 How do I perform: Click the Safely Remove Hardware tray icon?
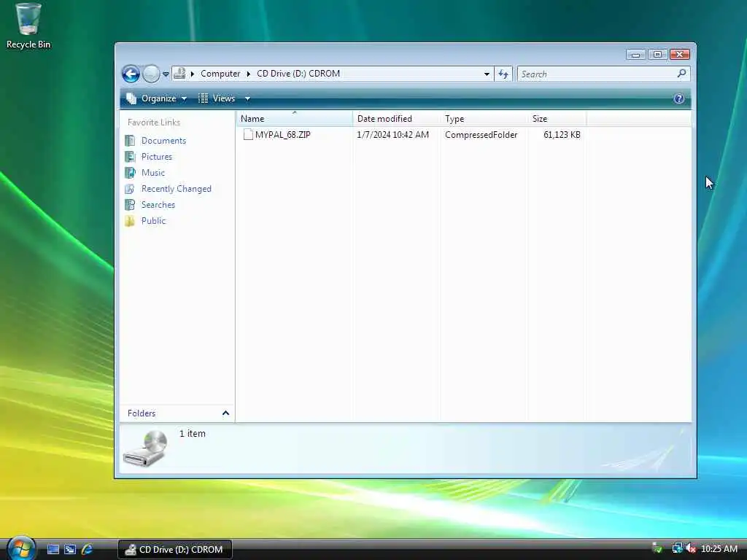point(657,548)
